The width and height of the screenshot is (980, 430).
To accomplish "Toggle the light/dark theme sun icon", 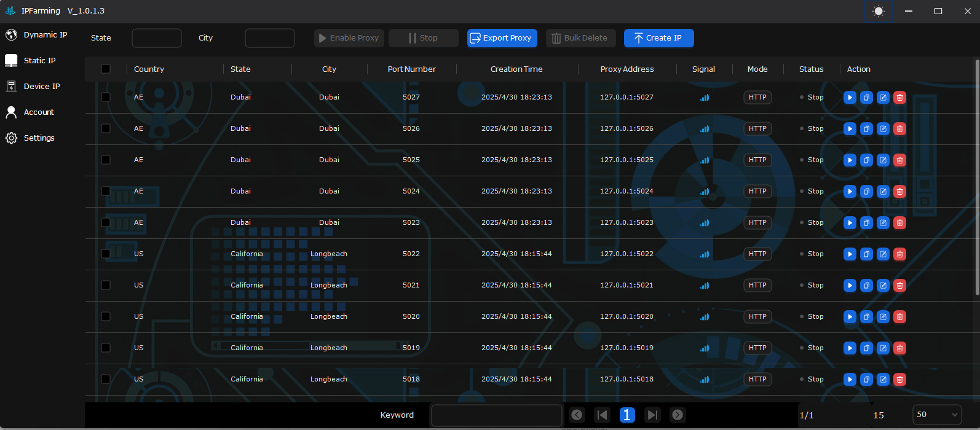I will (879, 11).
